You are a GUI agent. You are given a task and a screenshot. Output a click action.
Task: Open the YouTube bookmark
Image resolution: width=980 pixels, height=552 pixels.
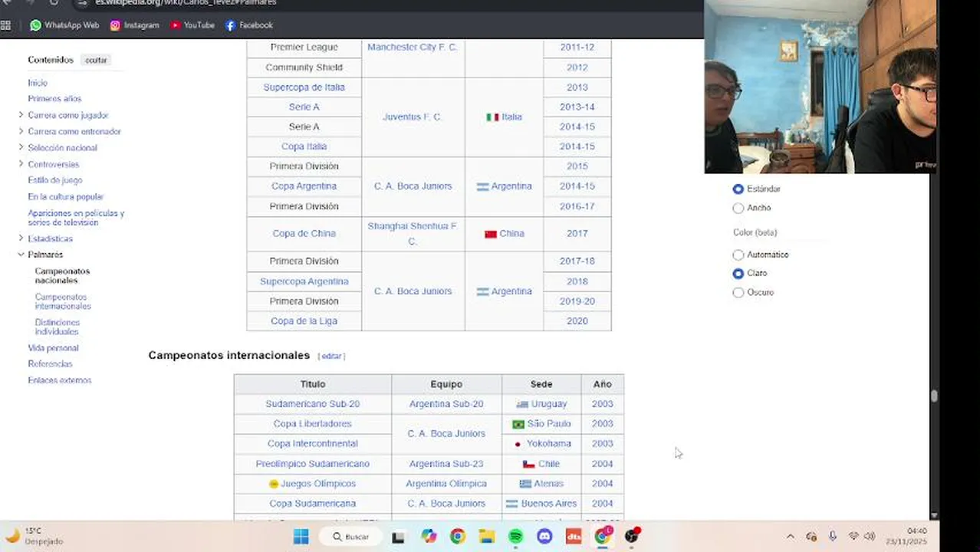pyautogui.click(x=192, y=25)
